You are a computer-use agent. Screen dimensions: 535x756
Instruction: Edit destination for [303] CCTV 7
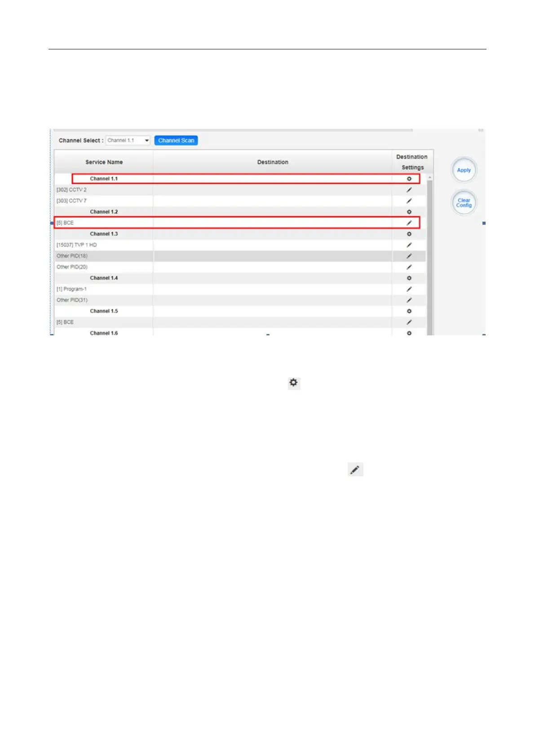(x=409, y=201)
